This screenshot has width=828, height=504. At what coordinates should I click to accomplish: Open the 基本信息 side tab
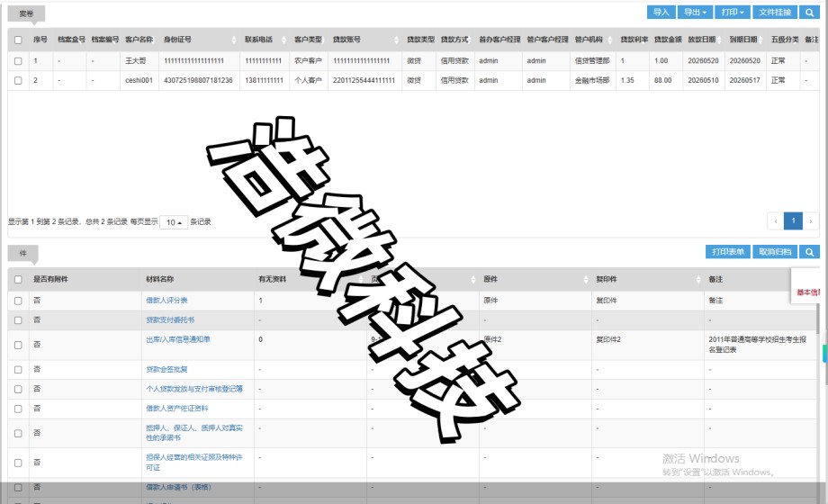tap(808, 292)
